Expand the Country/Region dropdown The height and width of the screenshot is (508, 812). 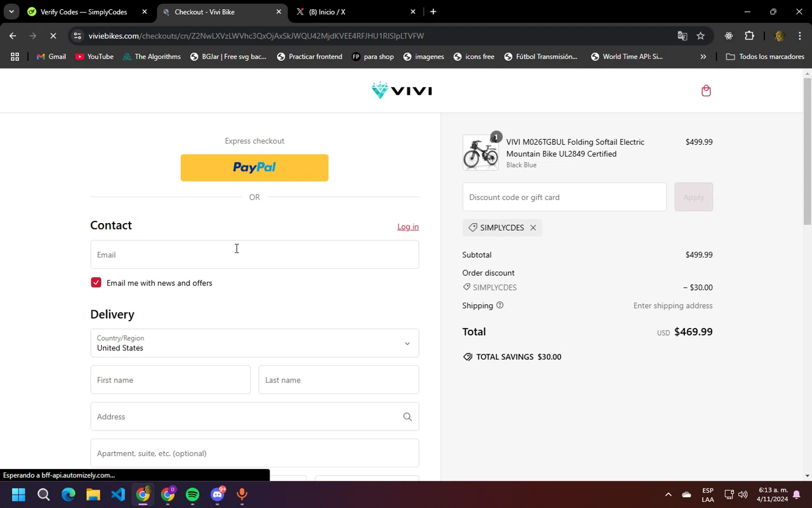pyautogui.click(x=254, y=343)
